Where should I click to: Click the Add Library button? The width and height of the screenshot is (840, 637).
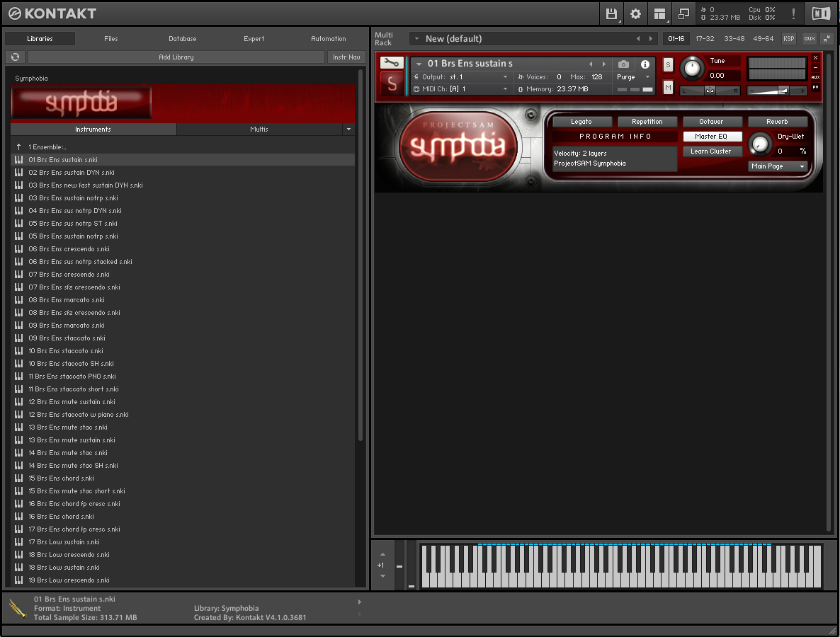[x=176, y=57]
